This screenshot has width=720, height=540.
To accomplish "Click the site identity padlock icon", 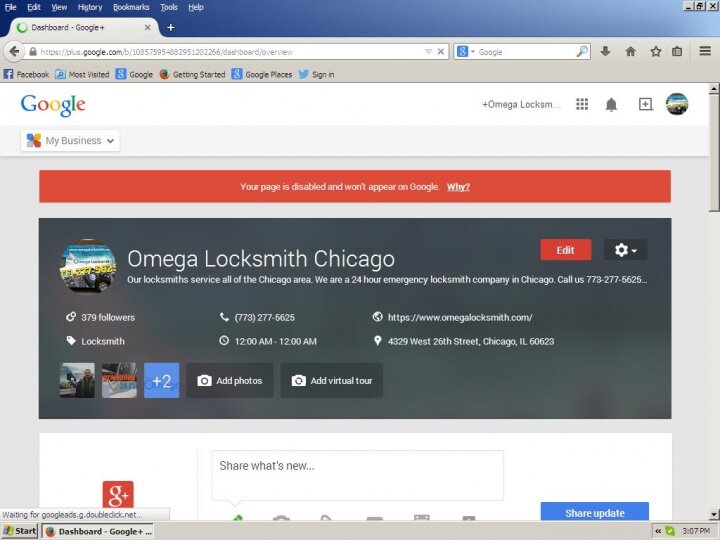I will point(33,52).
